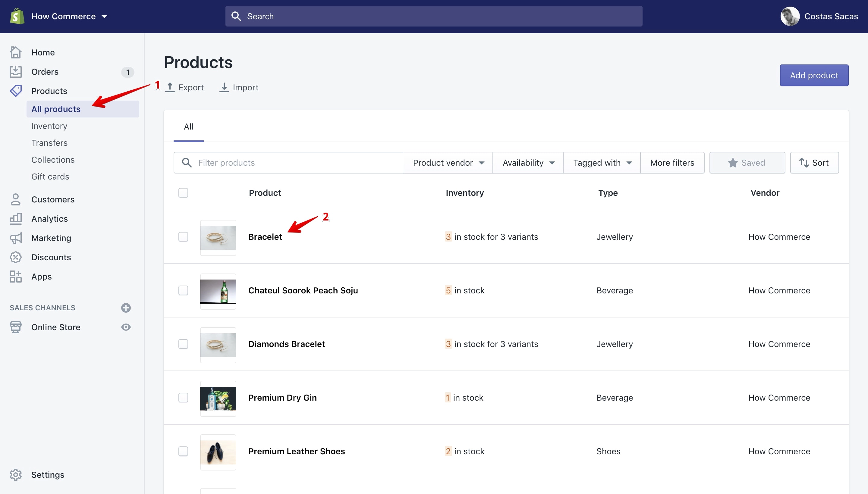The height and width of the screenshot is (494, 868).
Task: Select All products in sidebar
Action: coord(83,109)
